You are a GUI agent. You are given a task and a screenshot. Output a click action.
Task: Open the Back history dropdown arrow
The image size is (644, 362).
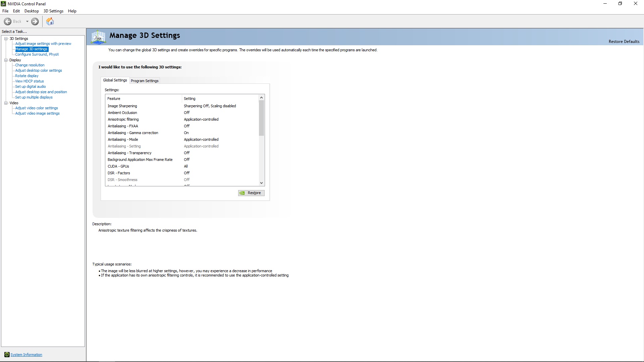(27, 21)
